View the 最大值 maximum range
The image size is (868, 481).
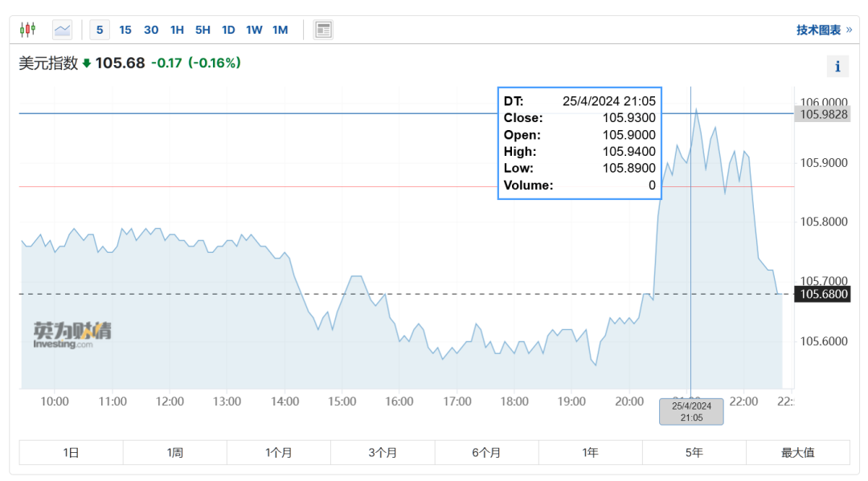pos(797,452)
